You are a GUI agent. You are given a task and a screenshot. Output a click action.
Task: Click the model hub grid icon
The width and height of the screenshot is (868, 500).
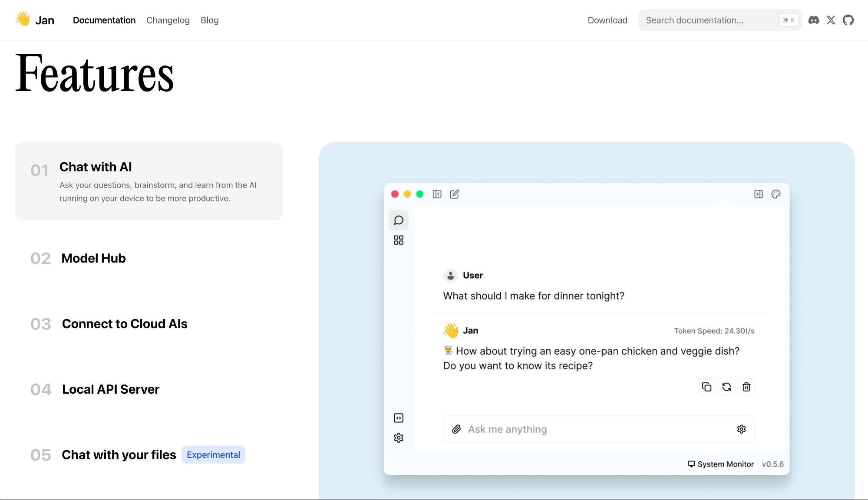(x=398, y=240)
